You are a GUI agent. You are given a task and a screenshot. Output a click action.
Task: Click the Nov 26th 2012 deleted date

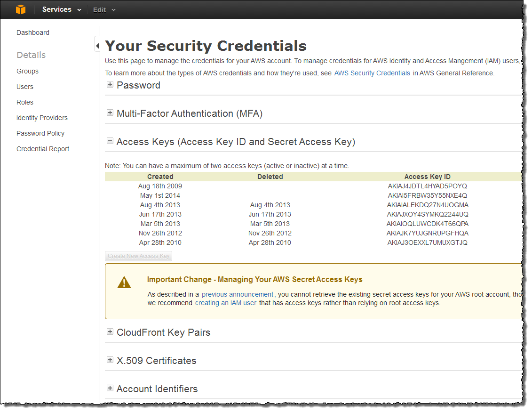coord(270,234)
